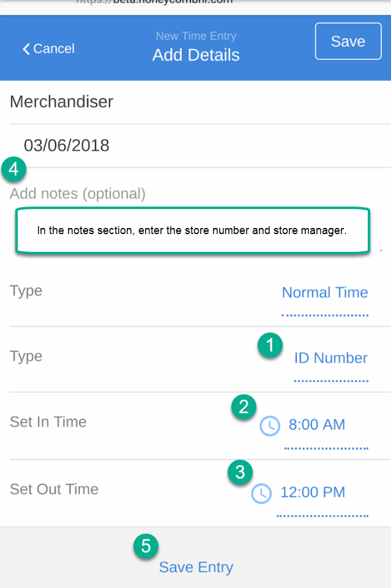Click the notes instruction callout box
This screenshot has height=588, width=391.
tap(193, 230)
